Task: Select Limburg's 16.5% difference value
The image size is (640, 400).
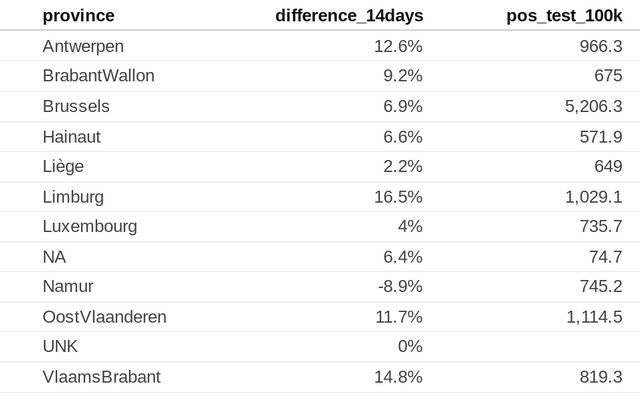Action: tap(398, 197)
